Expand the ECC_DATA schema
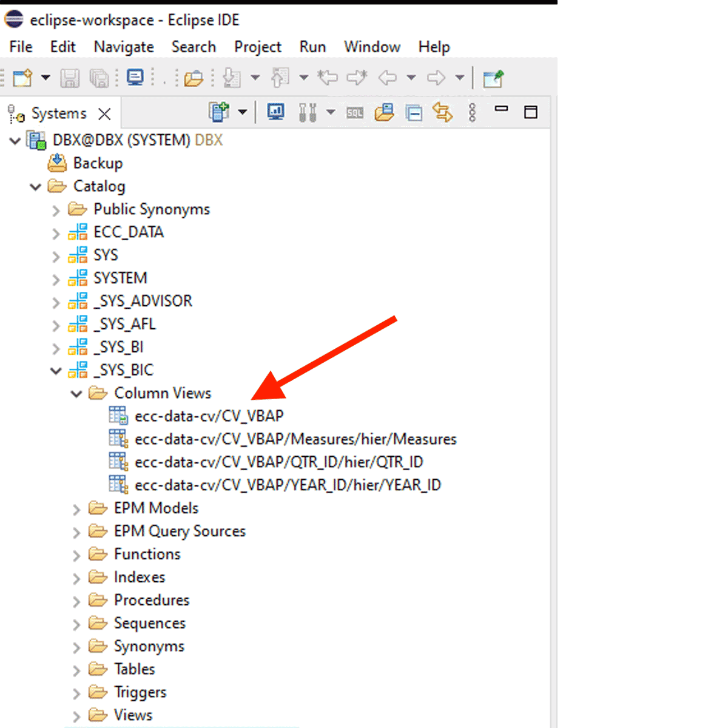Image resolution: width=728 pixels, height=728 pixels. click(56, 234)
